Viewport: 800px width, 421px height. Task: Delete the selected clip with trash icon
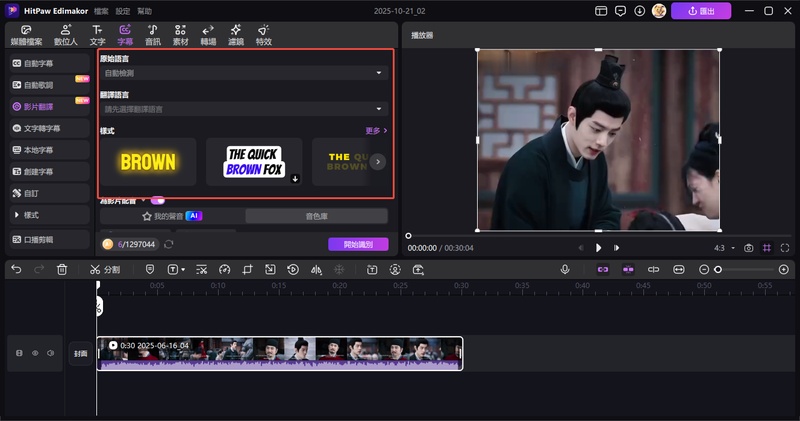point(62,269)
